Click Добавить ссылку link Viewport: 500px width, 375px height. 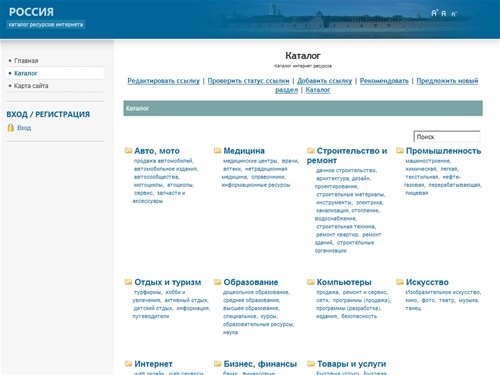pos(324,81)
